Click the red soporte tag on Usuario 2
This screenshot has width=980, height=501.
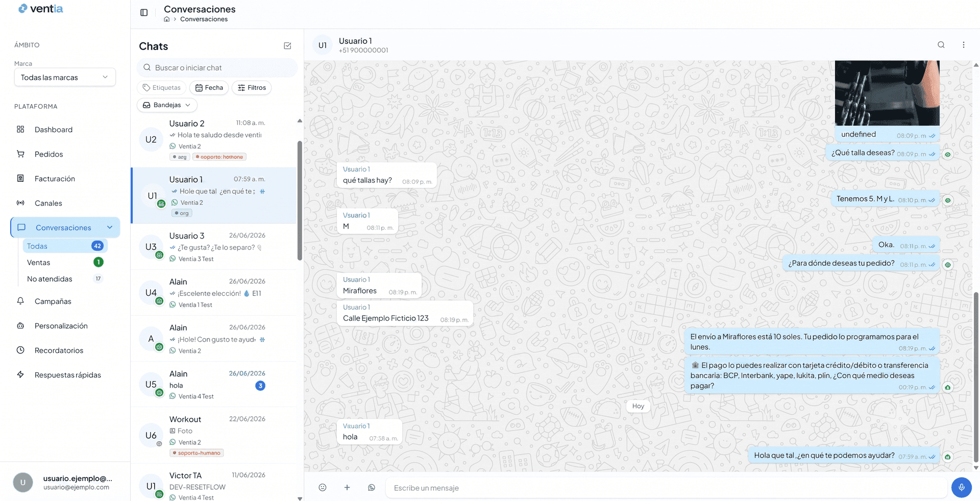219,157
